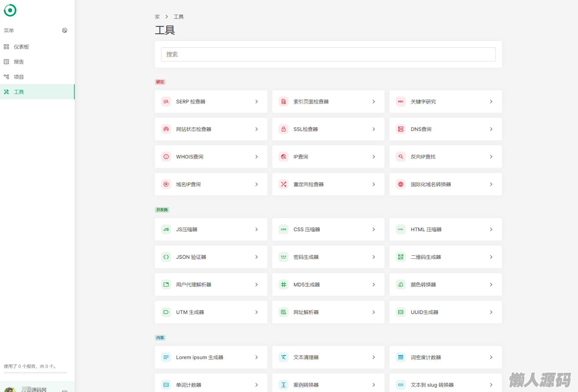Click the 家 breadcrumb link

(x=157, y=17)
